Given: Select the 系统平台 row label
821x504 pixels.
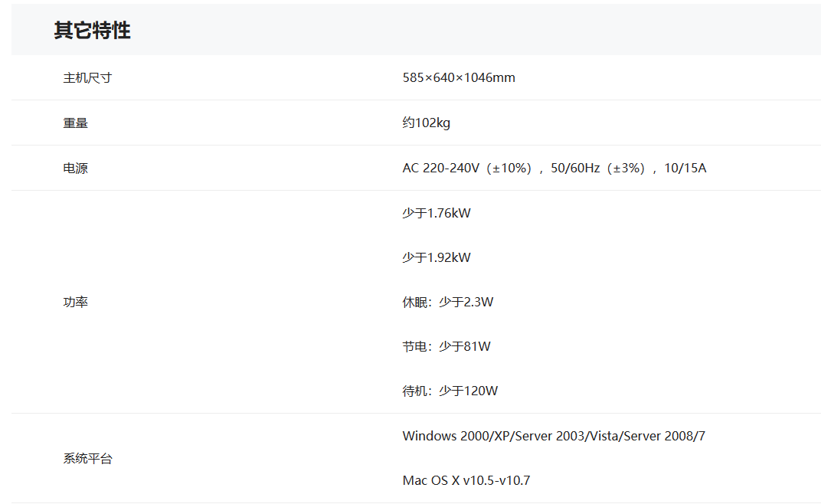Looking at the screenshot, I should point(87,459).
